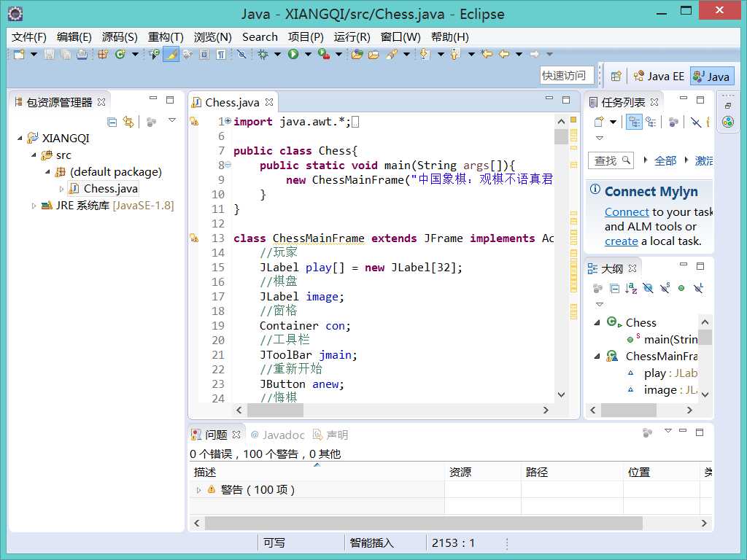Image resolution: width=747 pixels, height=560 pixels.
Task: Click the editor horizontal scrollbar thumb
Action: (275, 410)
